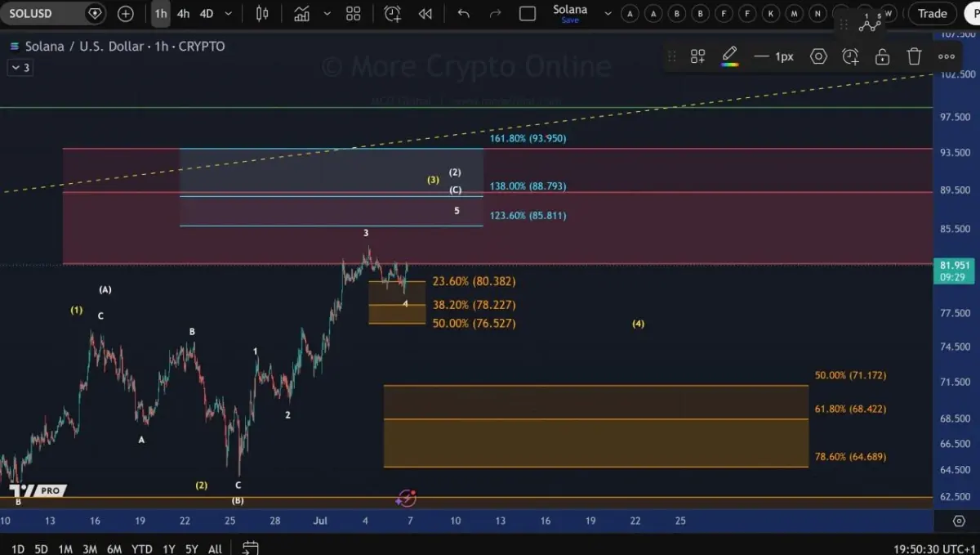Toggle the drawing lock icon

pos(882,56)
